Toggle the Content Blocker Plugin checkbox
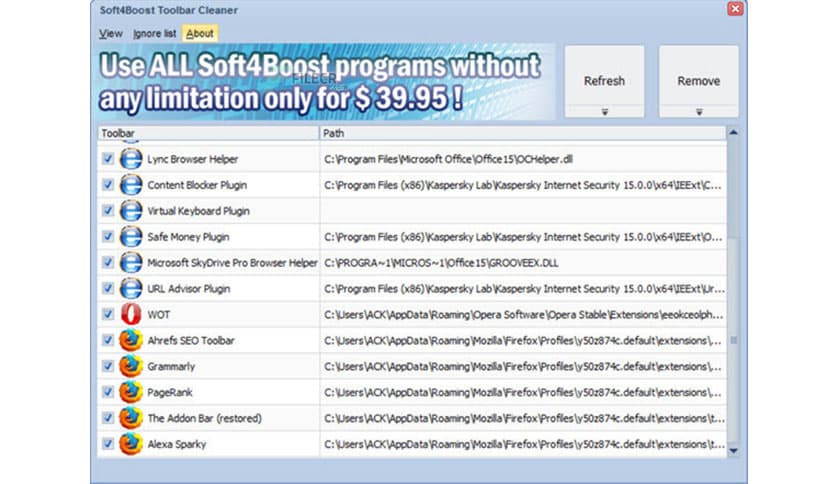 pos(108,185)
